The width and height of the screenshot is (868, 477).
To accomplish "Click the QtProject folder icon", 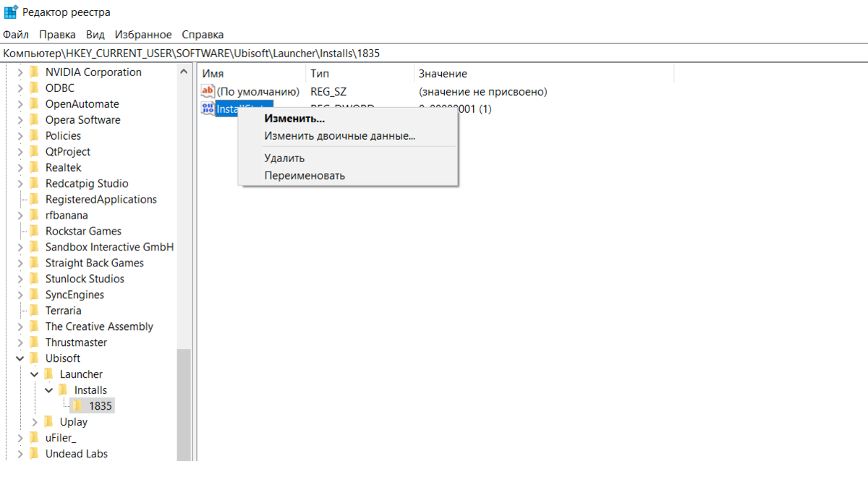I will pos(35,151).
